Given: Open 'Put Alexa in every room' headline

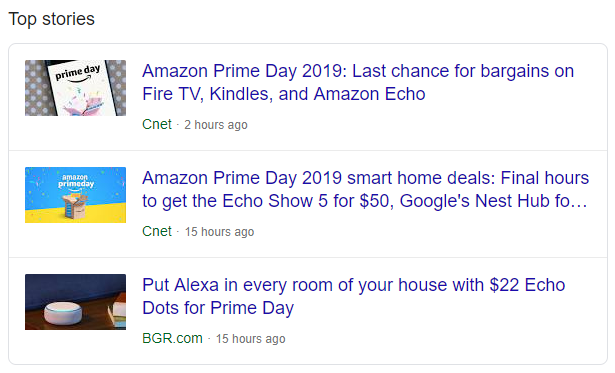Looking at the screenshot, I should (x=353, y=297).
